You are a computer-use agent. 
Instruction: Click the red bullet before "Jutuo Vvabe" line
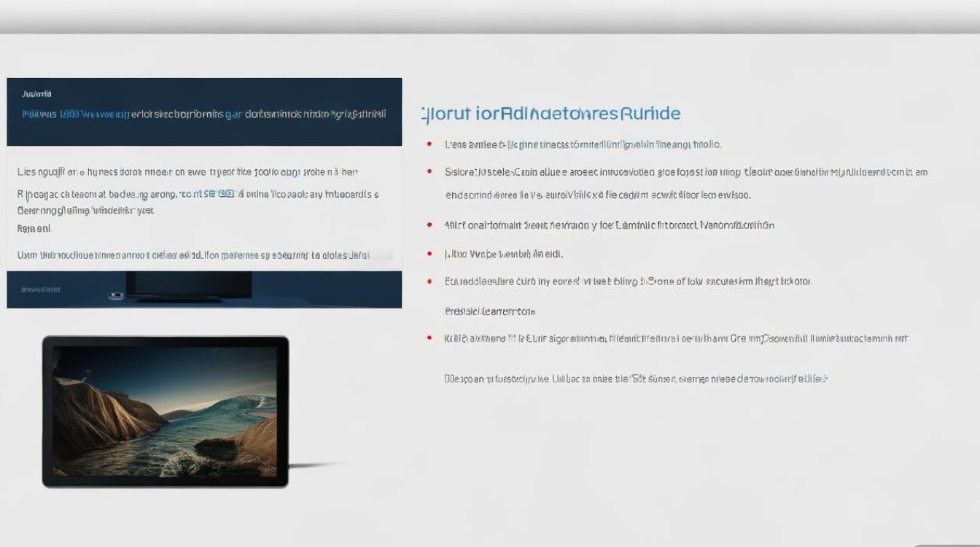click(429, 254)
